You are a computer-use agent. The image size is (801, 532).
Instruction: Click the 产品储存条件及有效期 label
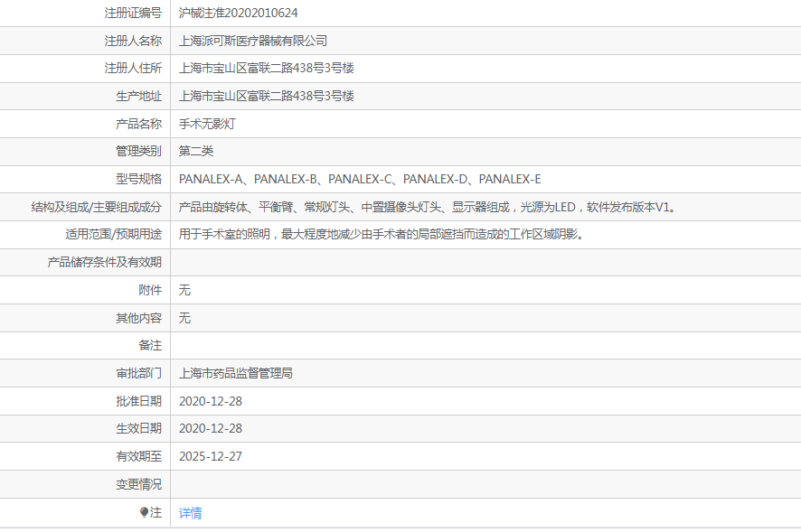coord(104,263)
